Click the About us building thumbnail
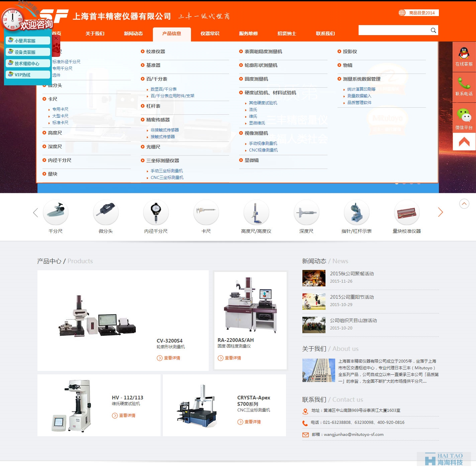Viewport: 476px width, 471px height. click(x=319, y=370)
